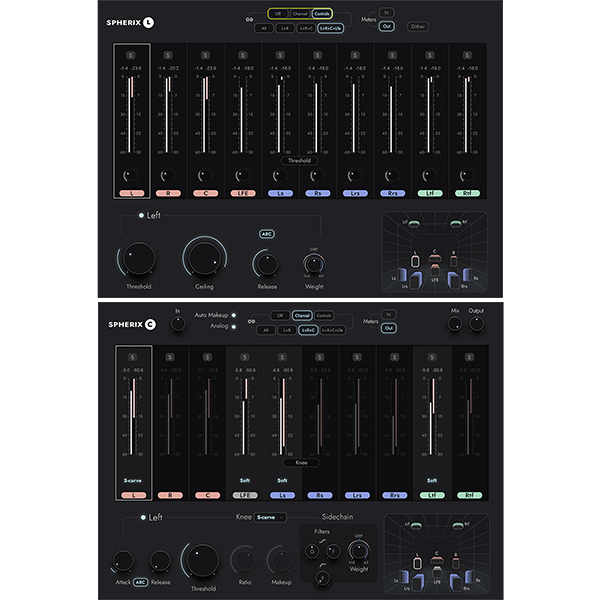This screenshot has width=600, height=600.
Task: Toggle Auto Makeup in Spherix C
Action: click(233, 315)
